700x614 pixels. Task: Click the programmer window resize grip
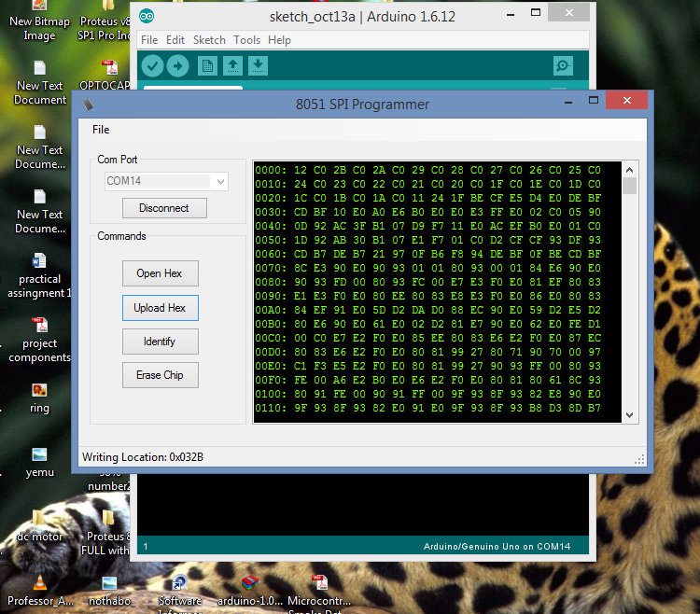click(639, 460)
